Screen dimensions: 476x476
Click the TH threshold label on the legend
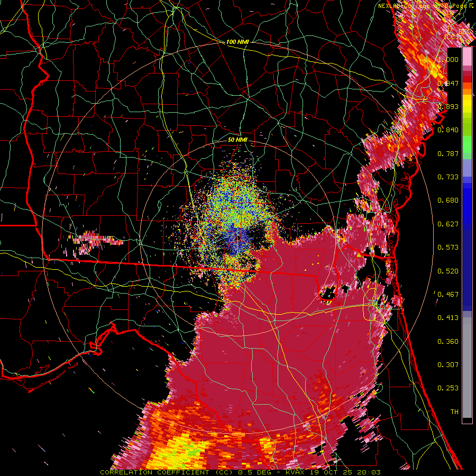(x=454, y=412)
